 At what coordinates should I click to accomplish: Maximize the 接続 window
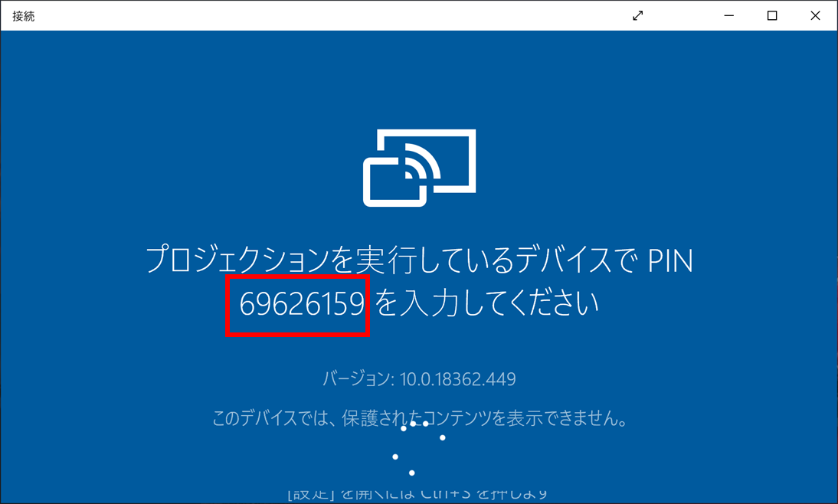pos(771,16)
